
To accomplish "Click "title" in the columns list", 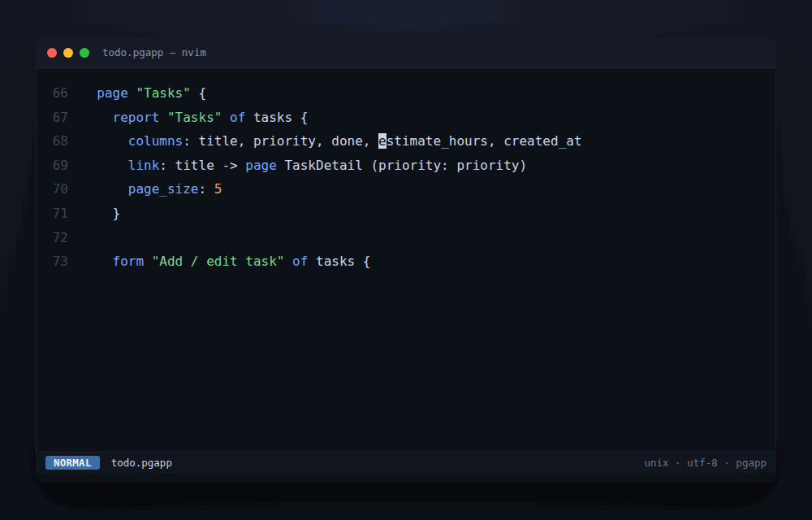I will tap(218, 141).
